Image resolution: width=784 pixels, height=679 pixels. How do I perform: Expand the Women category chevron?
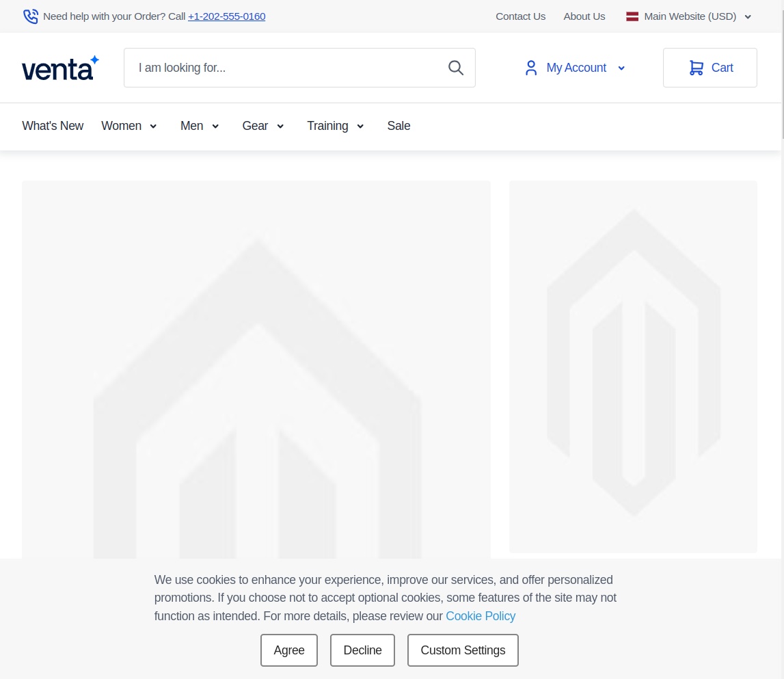[x=153, y=127]
